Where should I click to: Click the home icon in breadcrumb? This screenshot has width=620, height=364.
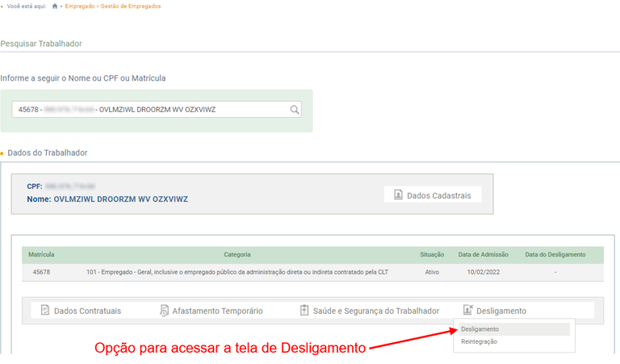(x=55, y=6)
